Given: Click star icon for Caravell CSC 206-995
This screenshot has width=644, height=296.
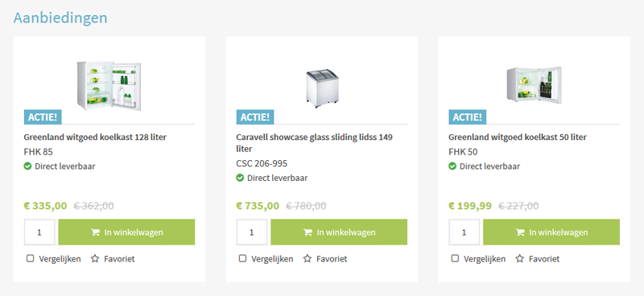Looking at the screenshot, I should [308, 259].
